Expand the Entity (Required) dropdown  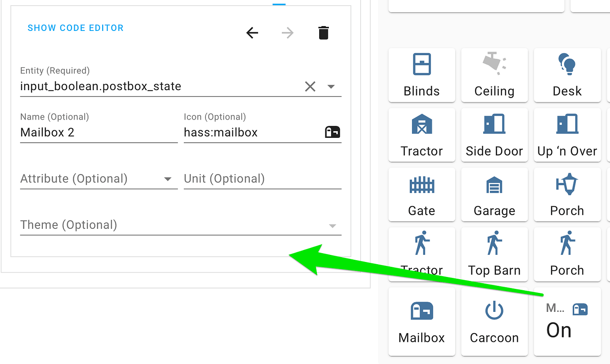tap(331, 87)
